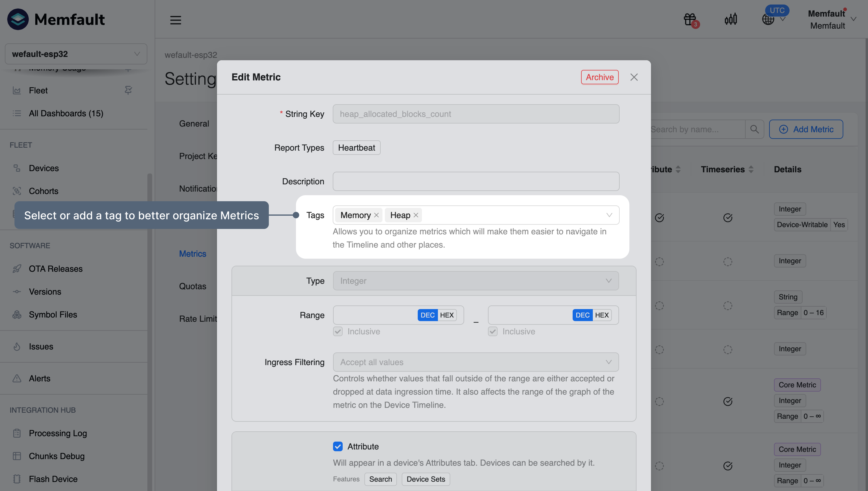The height and width of the screenshot is (491, 868).
Task: Switch upper range bound to HEX
Action: [602, 315]
